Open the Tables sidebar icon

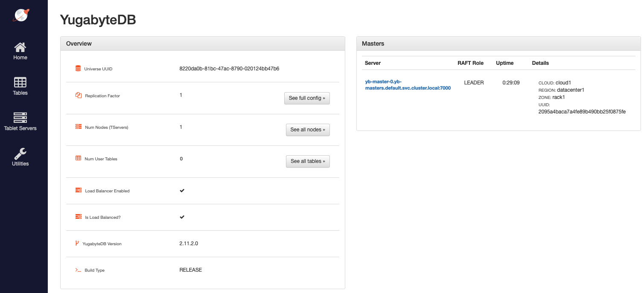(20, 82)
